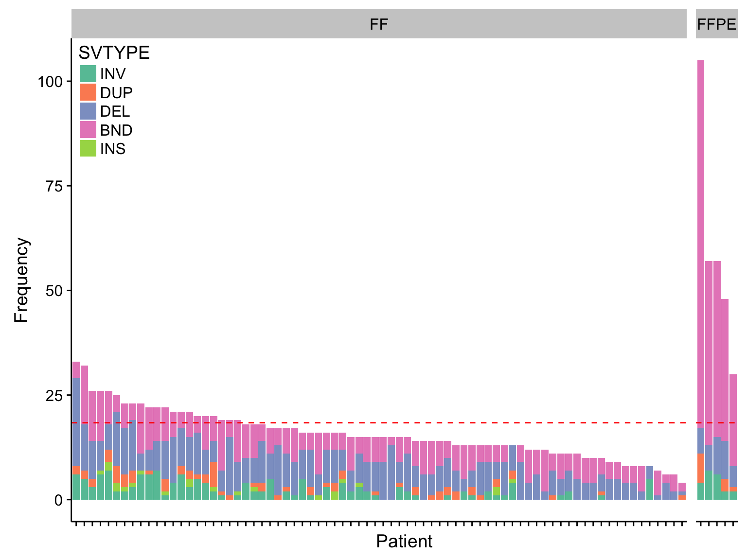Click the DEL blue legend swatch
Screen dimensions: 747x560
pos(88,111)
